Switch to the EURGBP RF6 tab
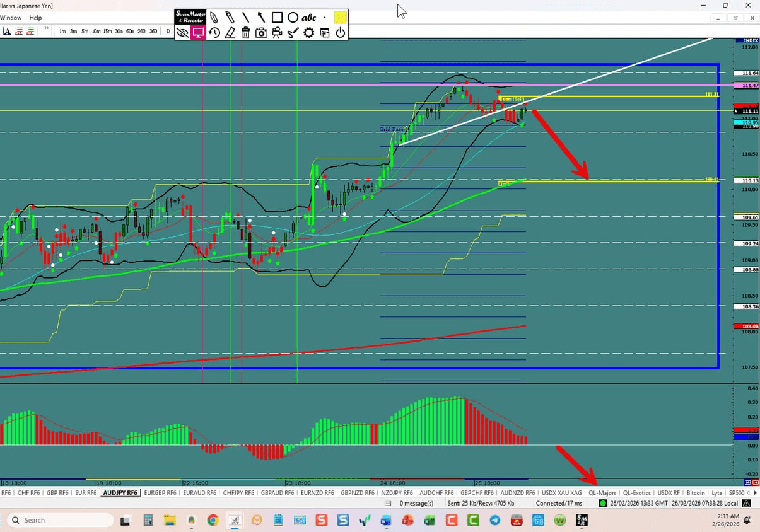 tap(160, 493)
